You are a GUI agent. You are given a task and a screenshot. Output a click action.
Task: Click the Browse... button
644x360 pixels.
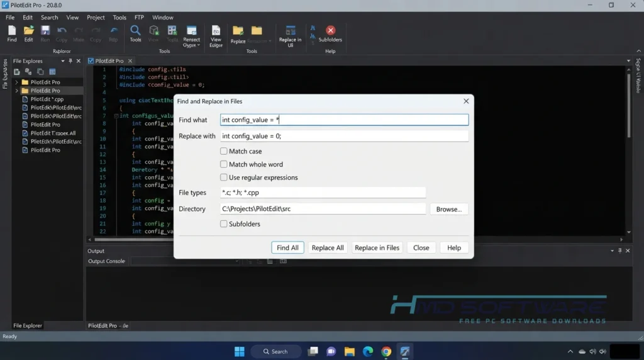(449, 209)
